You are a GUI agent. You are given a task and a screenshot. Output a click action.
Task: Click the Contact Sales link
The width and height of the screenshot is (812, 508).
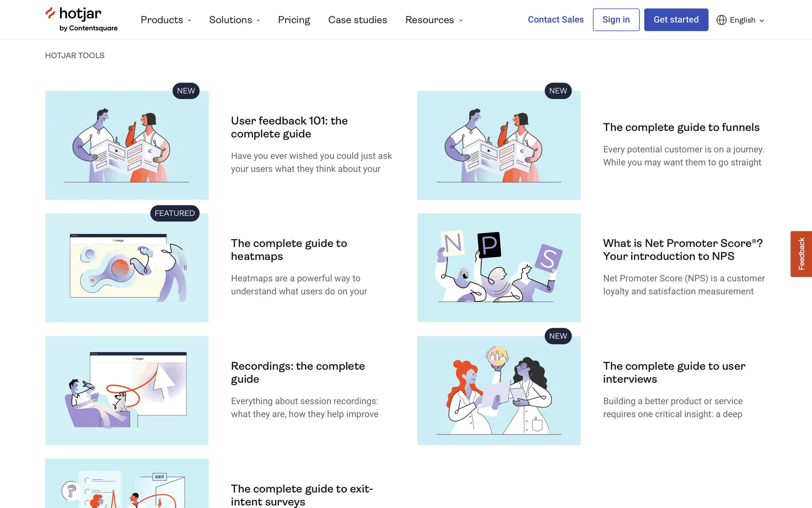[x=555, y=19]
